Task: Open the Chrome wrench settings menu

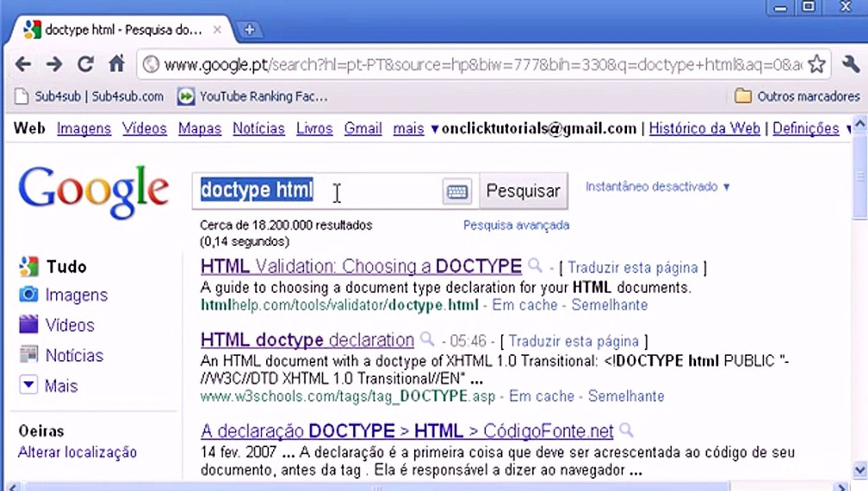Action: coord(850,64)
